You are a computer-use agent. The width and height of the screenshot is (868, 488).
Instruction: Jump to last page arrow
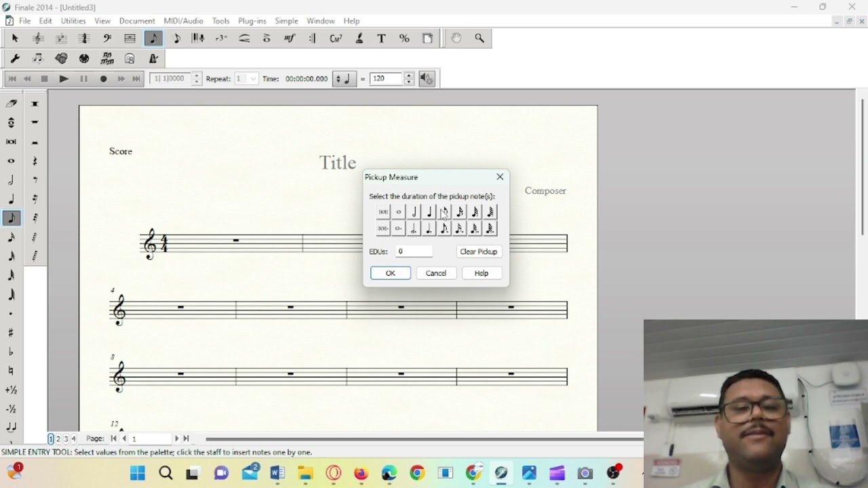coord(186,439)
